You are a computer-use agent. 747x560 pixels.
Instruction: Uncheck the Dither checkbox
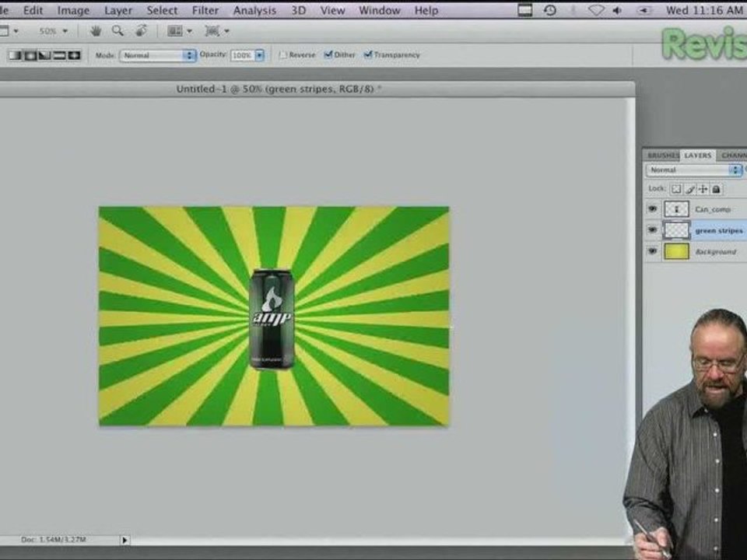(328, 54)
